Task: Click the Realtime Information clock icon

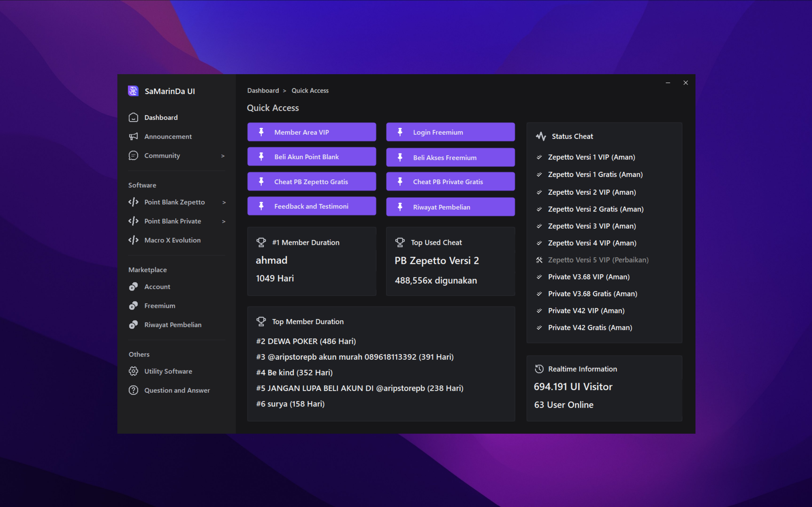Action: click(539, 369)
